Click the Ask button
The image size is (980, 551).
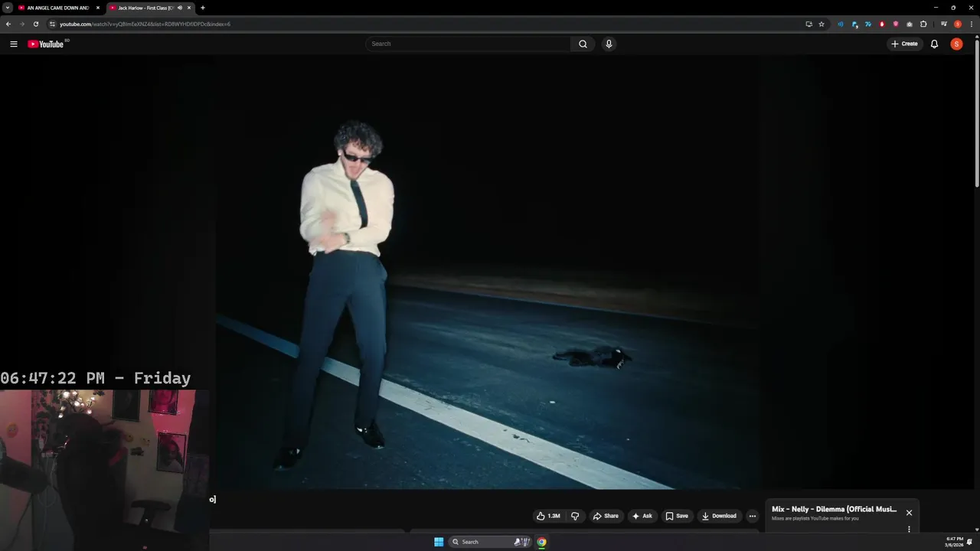pos(642,516)
